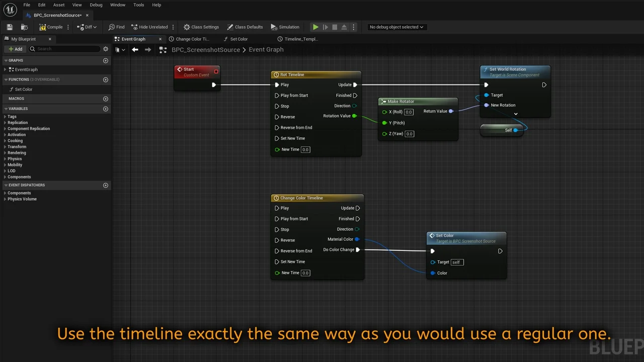Click the Eject icon in play controls
Screen dimensions: 644x362
point(344,27)
